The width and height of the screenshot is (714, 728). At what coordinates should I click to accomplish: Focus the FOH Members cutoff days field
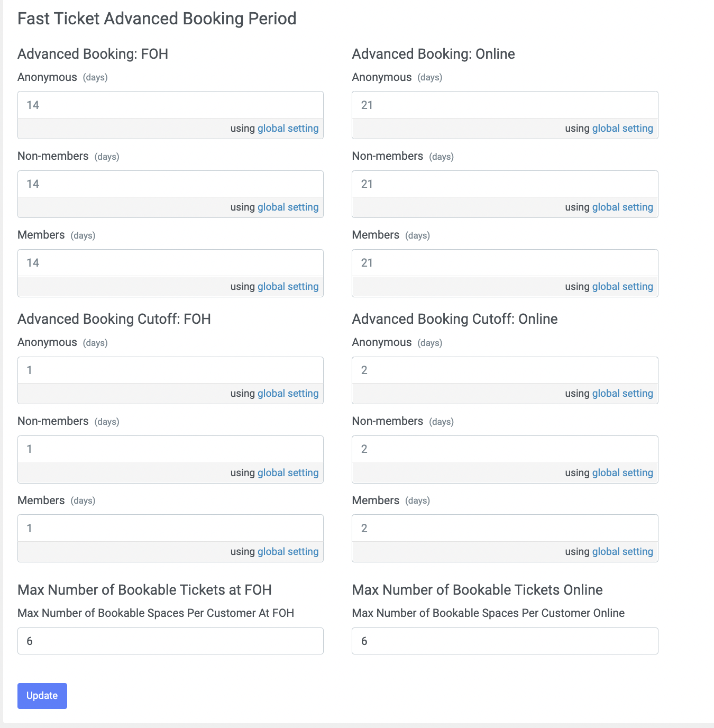(170, 528)
